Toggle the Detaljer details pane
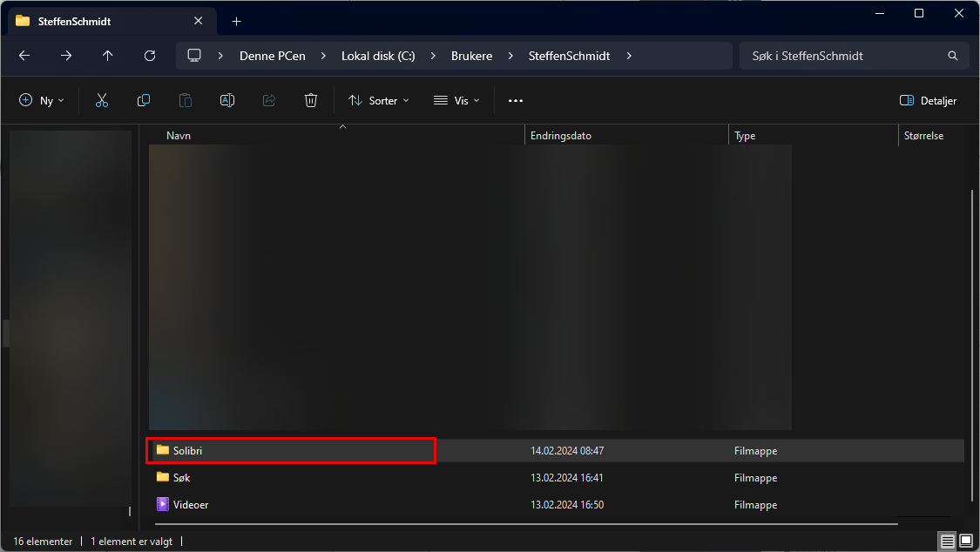Viewport: 980px width, 552px height. tap(928, 101)
